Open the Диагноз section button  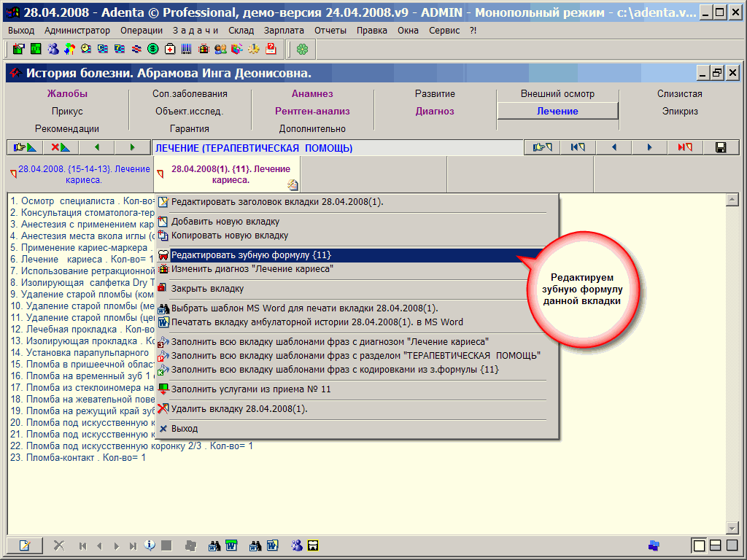point(435,111)
